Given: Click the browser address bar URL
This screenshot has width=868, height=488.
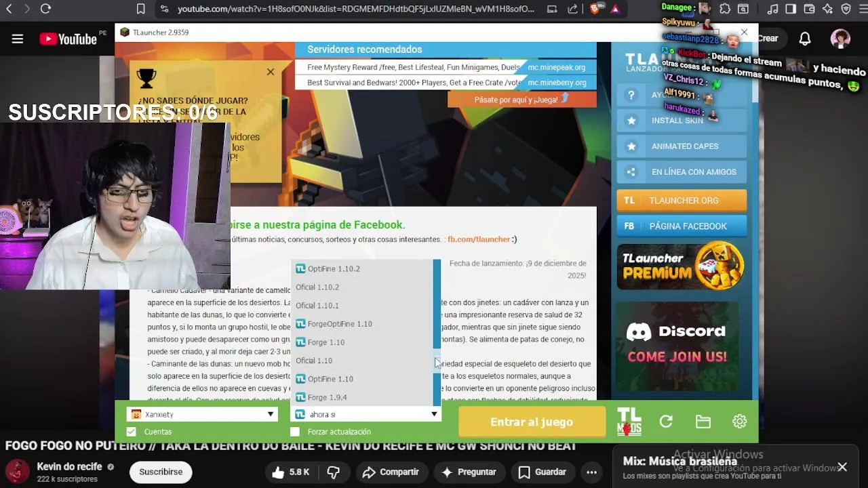Looking at the screenshot, I should (x=356, y=9).
